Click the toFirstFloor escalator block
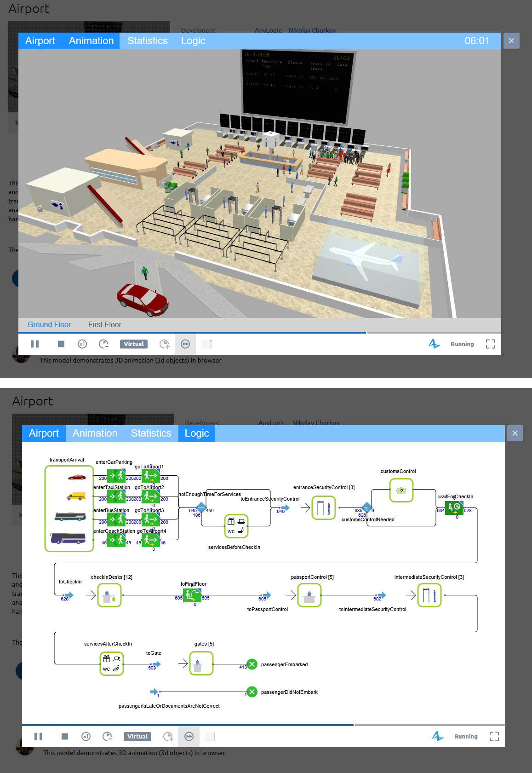 [x=192, y=595]
